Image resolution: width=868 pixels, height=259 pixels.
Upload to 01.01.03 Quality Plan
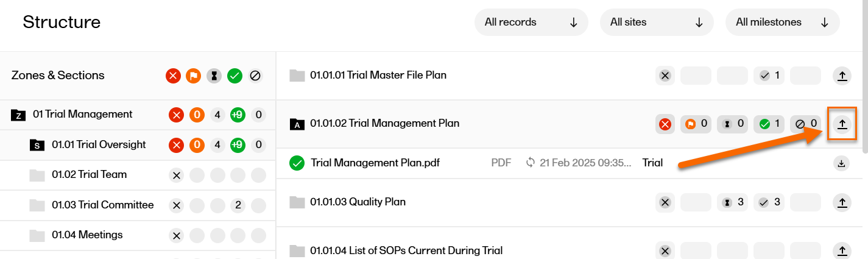[842, 202]
